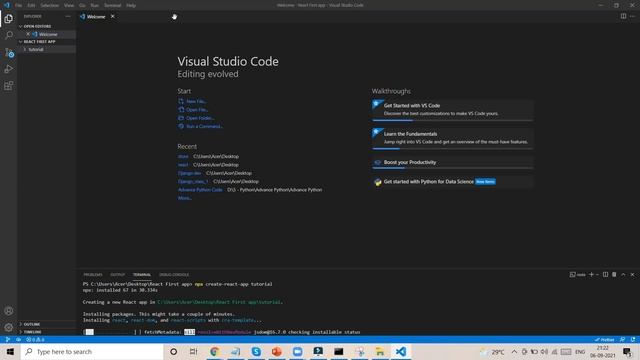
Task: Kill terminal with trash icon
Action: click(x=614, y=275)
